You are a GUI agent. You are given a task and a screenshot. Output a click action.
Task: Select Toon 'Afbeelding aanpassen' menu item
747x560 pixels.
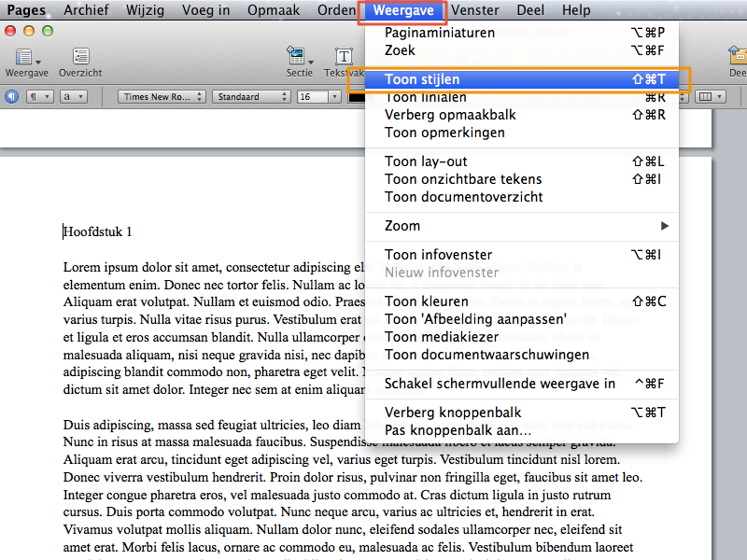(x=522, y=319)
